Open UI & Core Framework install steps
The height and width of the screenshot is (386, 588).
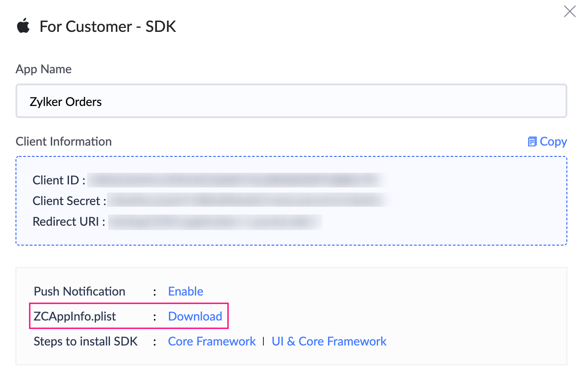point(329,341)
